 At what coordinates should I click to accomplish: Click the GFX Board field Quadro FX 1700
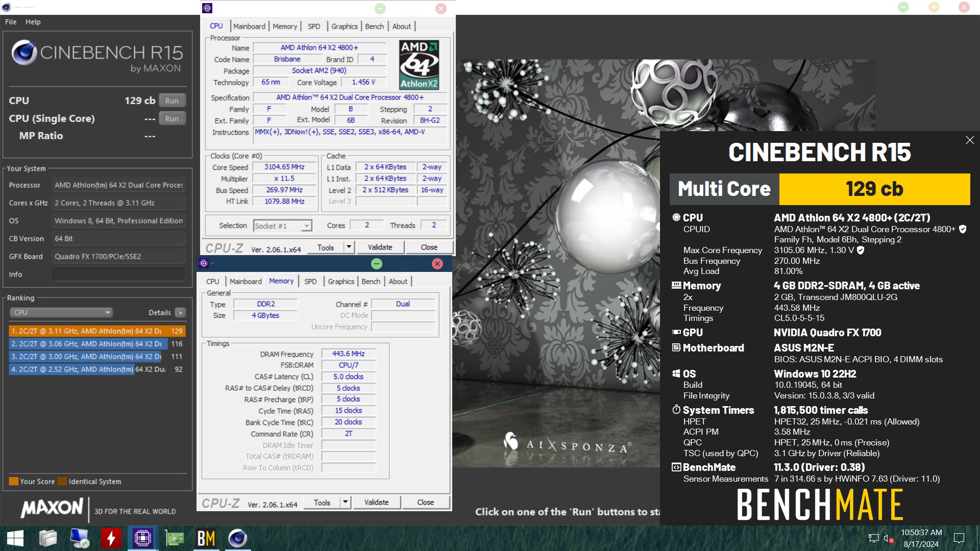118,257
